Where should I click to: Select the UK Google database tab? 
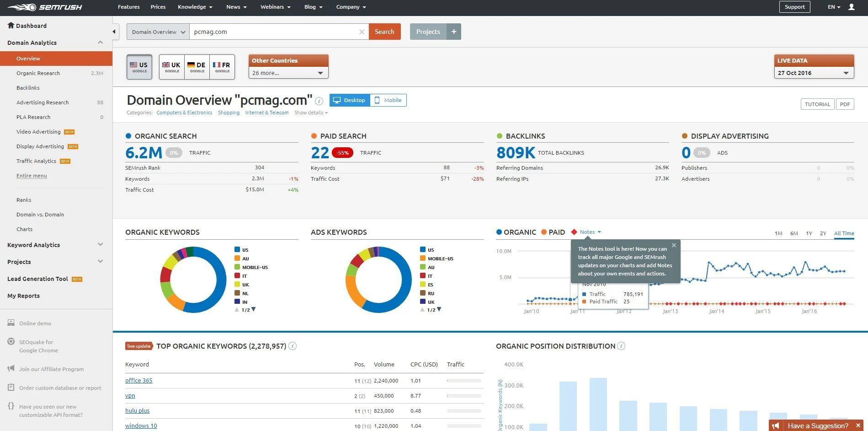pyautogui.click(x=171, y=67)
